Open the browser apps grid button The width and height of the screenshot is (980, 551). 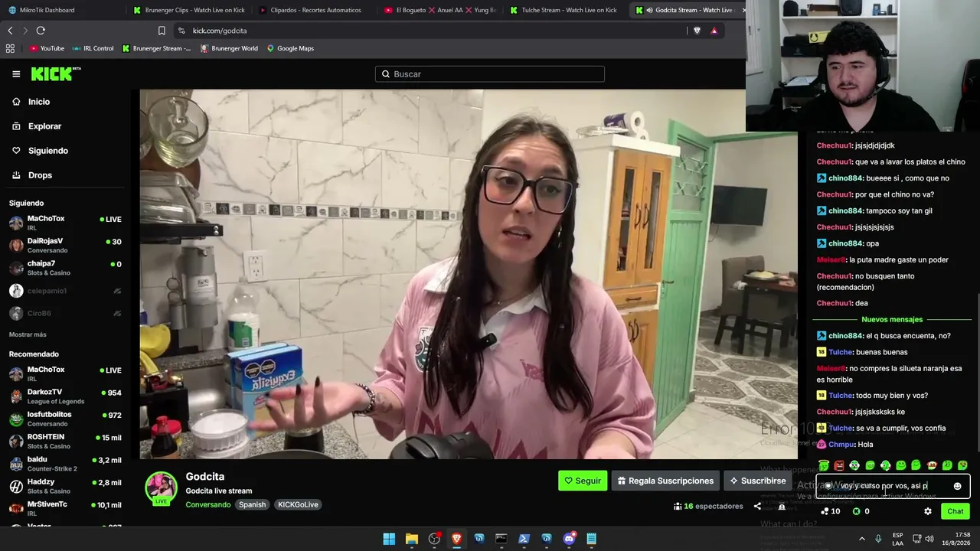pos(10,48)
